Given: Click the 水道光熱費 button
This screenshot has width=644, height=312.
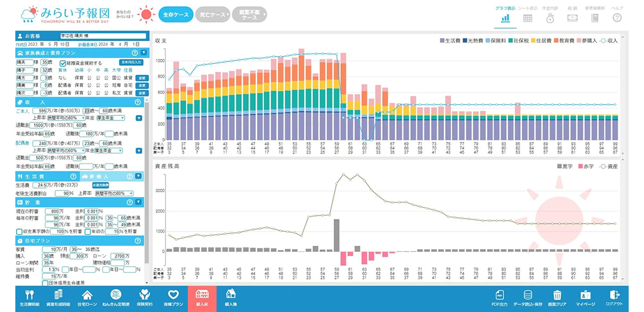Looking at the screenshot, I should (x=100, y=184).
